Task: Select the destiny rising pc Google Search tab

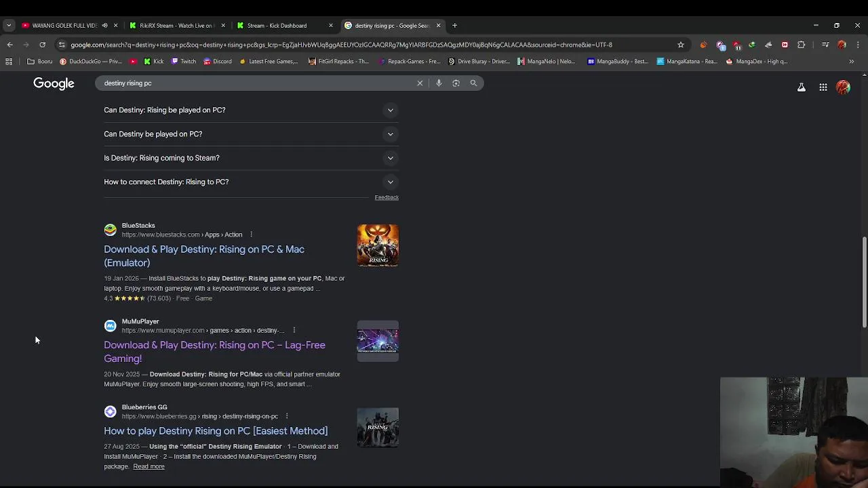Action: [392, 26]
